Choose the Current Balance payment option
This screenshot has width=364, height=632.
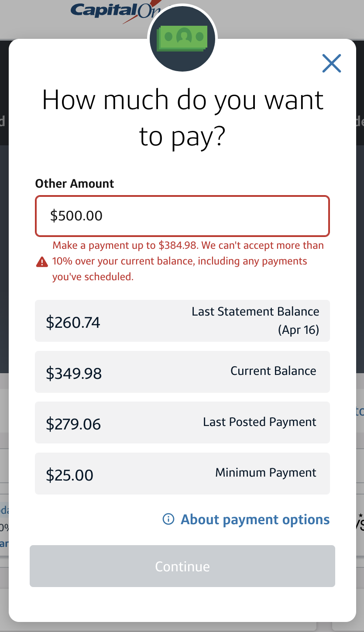coord(182,372)
